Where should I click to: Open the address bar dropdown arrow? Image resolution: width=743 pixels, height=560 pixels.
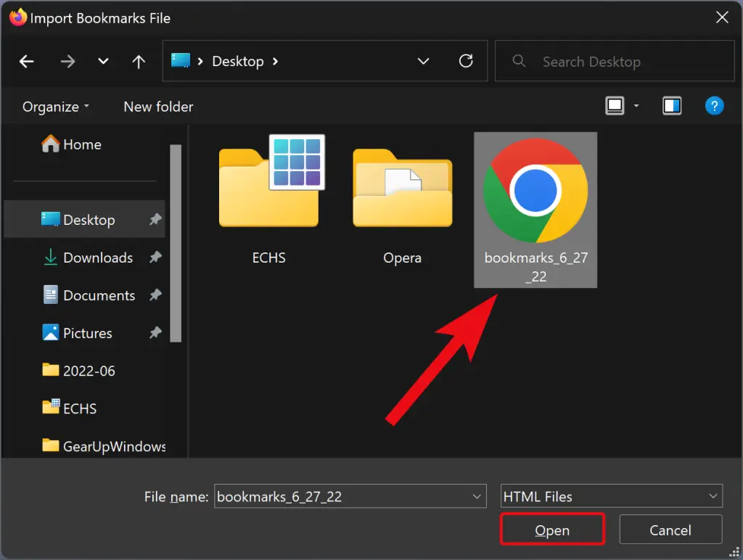click(x=423, y=61)
